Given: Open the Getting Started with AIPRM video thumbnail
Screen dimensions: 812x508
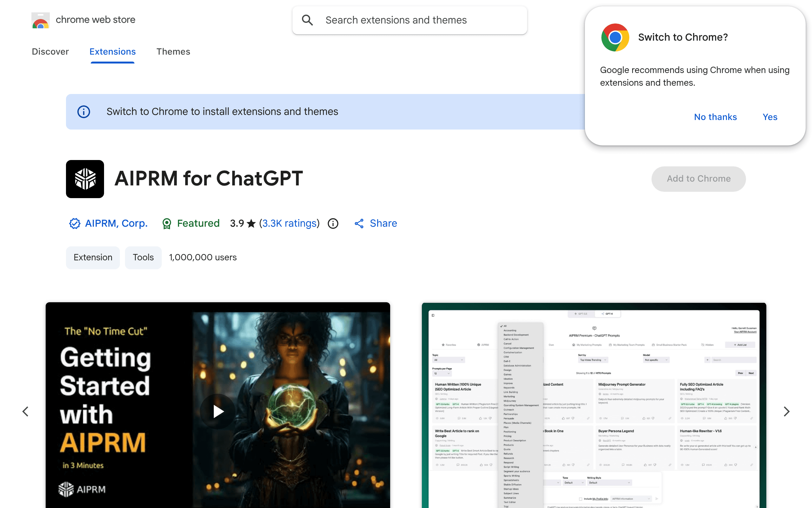Looking at the screenshot, I should click(218, 405).
